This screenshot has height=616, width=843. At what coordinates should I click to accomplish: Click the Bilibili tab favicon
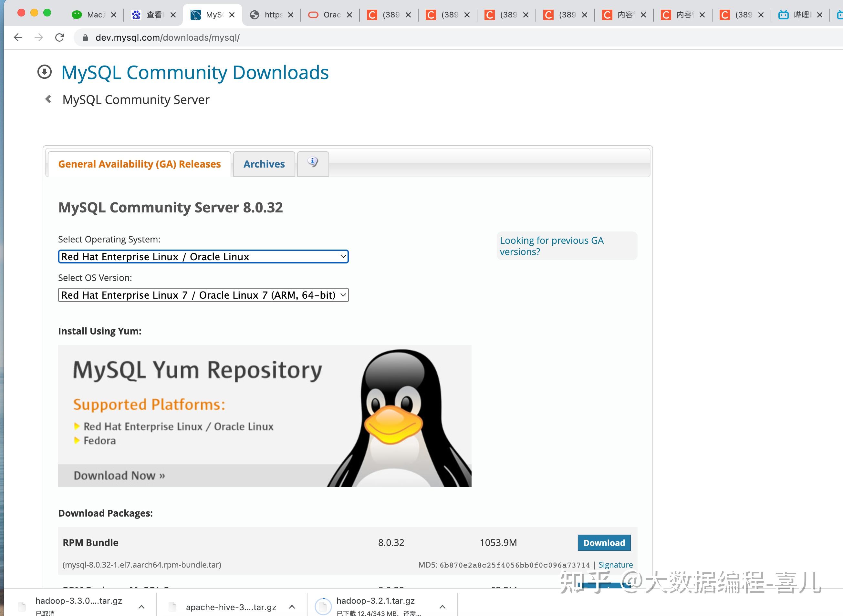coord(783,15)
